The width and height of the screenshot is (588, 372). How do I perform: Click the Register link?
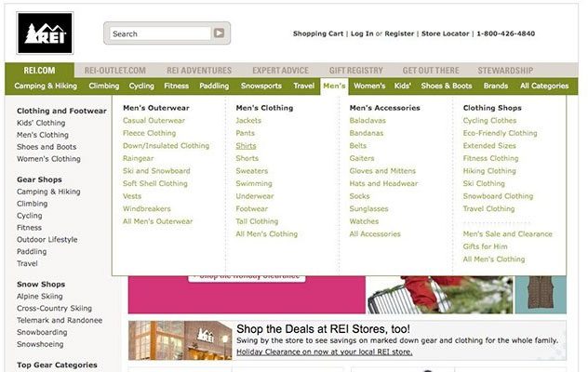click(399, 33)
